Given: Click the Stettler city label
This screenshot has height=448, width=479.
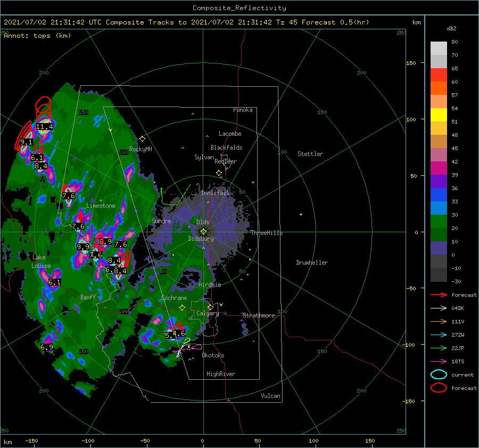Looking at the screenshot, I should point(310,154).
